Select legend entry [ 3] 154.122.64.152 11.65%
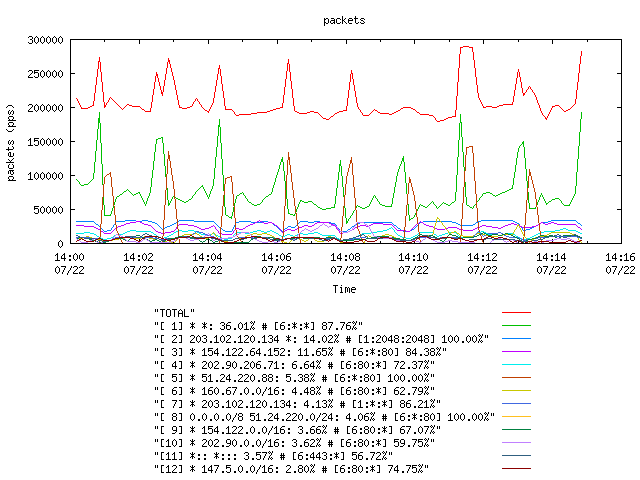 pos(300,352)
